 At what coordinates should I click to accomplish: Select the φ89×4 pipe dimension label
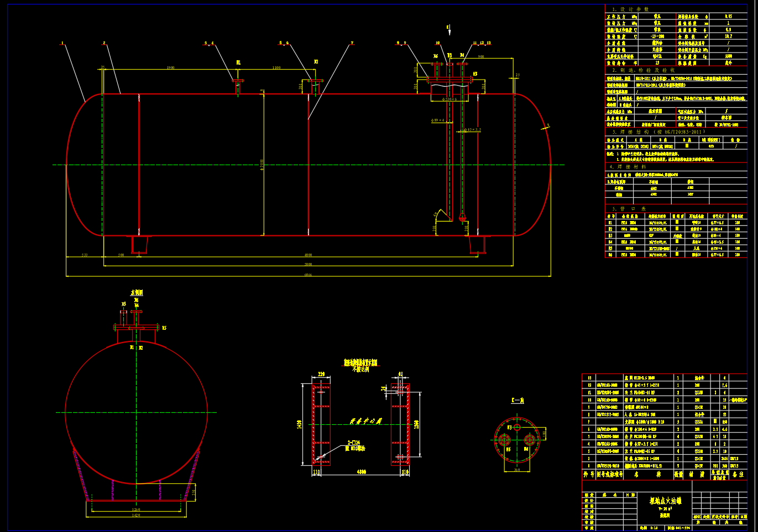coord(438,120)
